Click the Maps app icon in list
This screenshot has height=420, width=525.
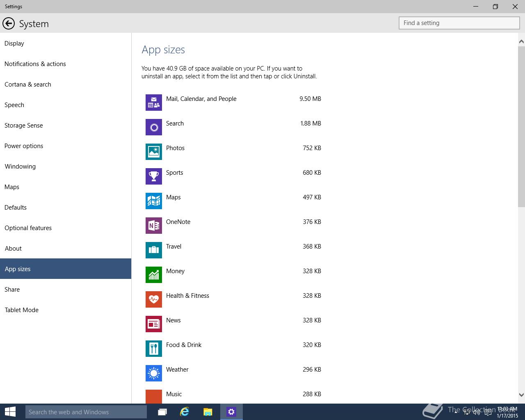[x=154, y=201]
